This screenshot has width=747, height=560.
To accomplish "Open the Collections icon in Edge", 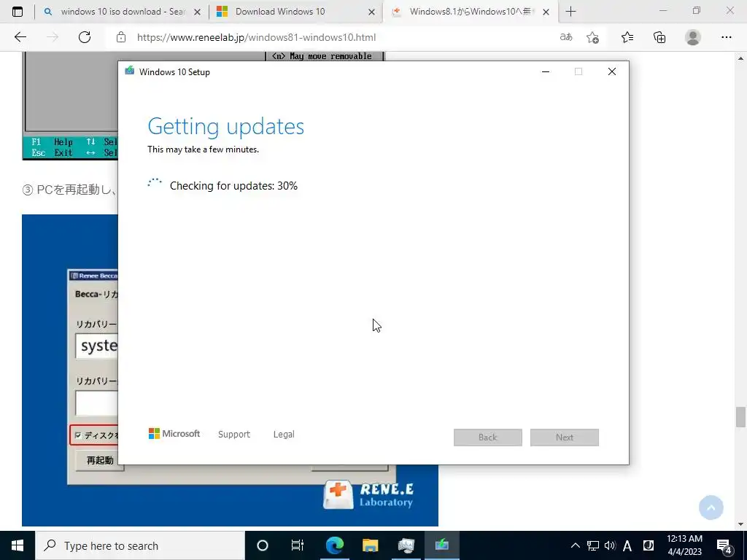I will [x=659, y=37].
